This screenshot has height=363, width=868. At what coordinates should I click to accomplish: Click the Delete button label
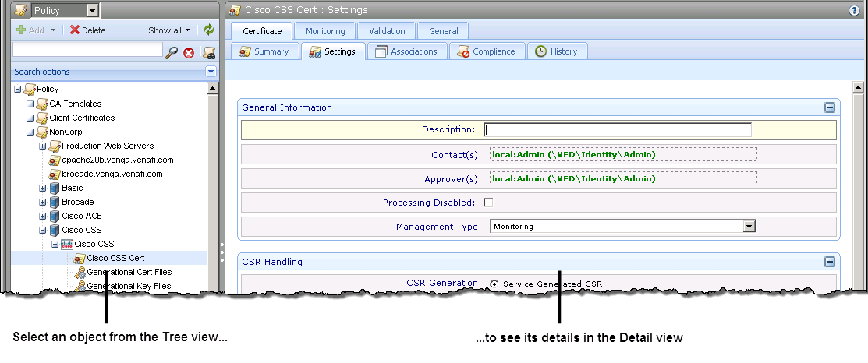pos(94,30)
